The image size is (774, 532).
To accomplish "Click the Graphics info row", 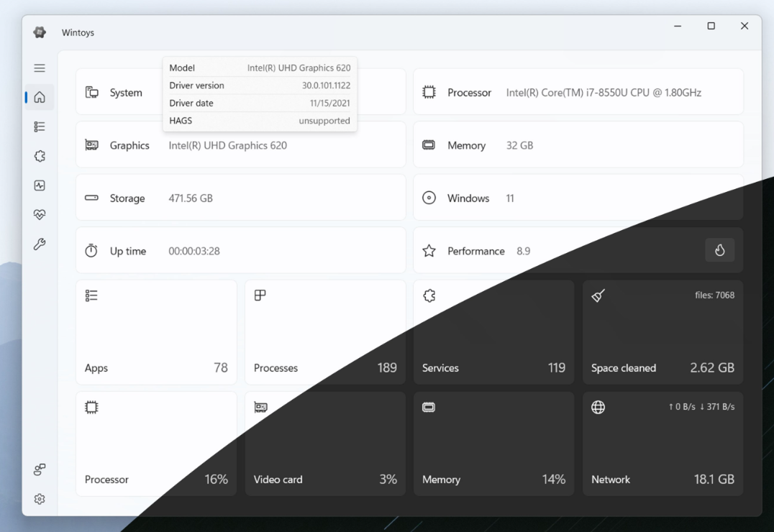I will [240, 146].
